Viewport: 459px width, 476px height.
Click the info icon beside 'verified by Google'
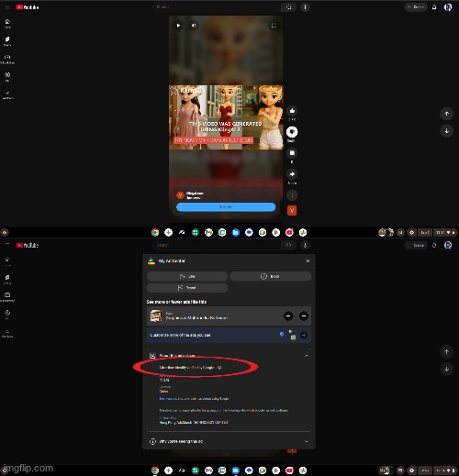point(219,368)
